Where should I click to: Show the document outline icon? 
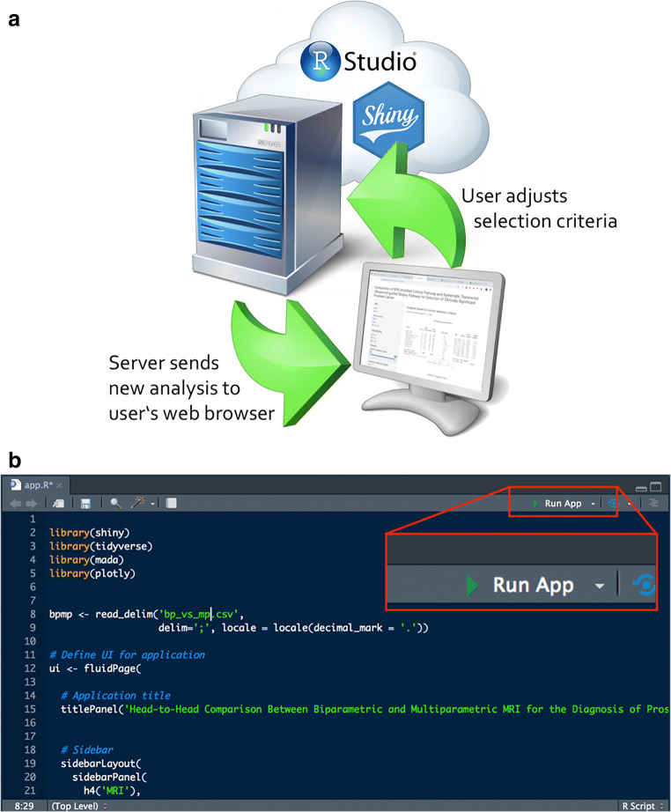coord(653,503)
